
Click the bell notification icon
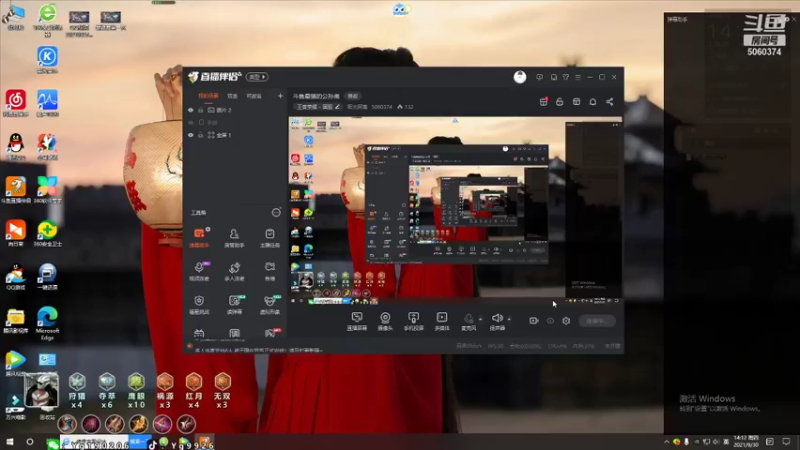tap(593, 102)
